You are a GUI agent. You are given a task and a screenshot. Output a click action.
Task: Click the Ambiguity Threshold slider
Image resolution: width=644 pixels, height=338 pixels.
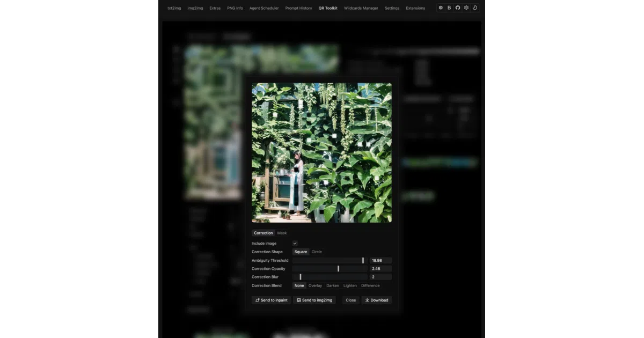click(330, 260)
